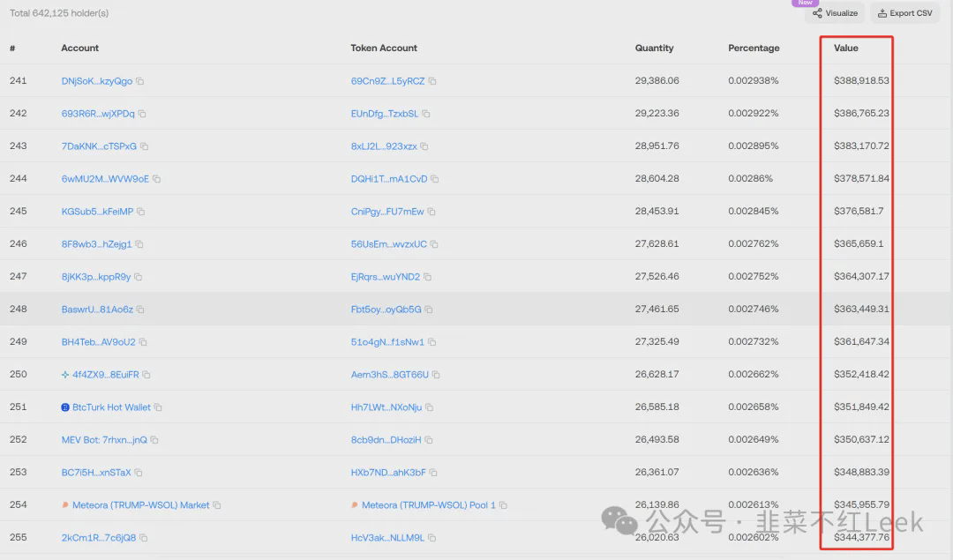Image resolution: width=953 pixels, height=560 pixels.
Task: Select percentage 0.00286%
Action: (x=751, y=178)
